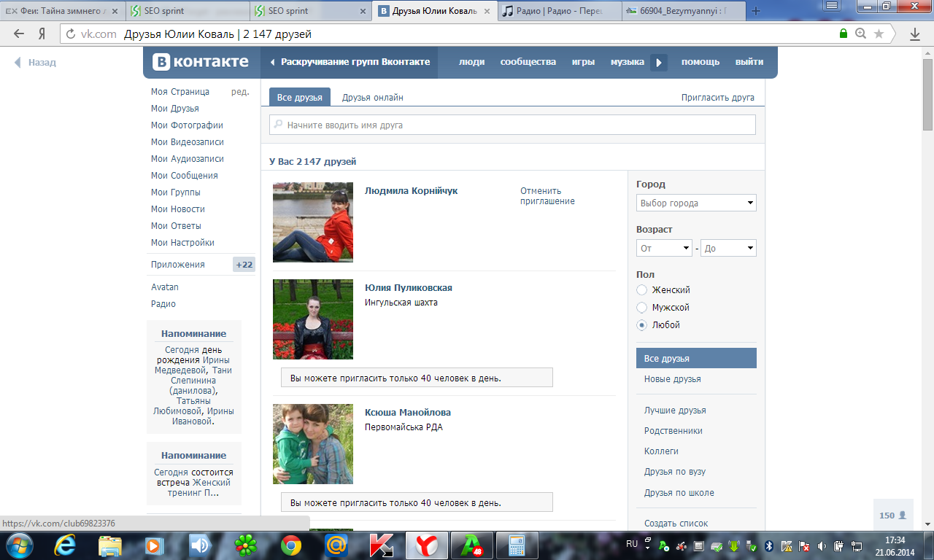Click выйти to log out
This screenshot has width=934, height=560.
click(x=749, y=62)
